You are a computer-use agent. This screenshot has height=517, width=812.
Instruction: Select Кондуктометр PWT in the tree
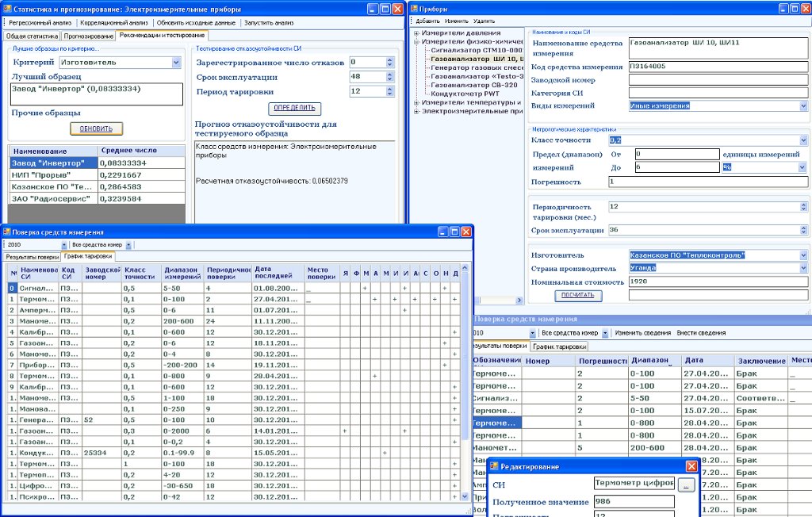[465, 94]
